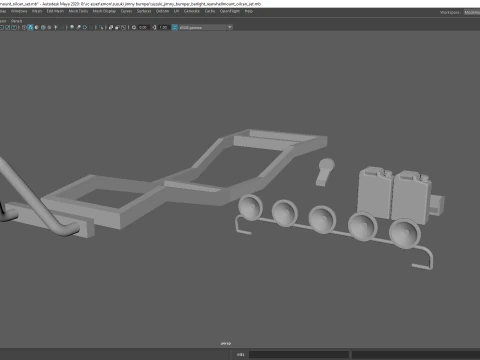Open the Workspace selector showing Modeling
The width and height of the screenshot is (480, 360).
472,12
